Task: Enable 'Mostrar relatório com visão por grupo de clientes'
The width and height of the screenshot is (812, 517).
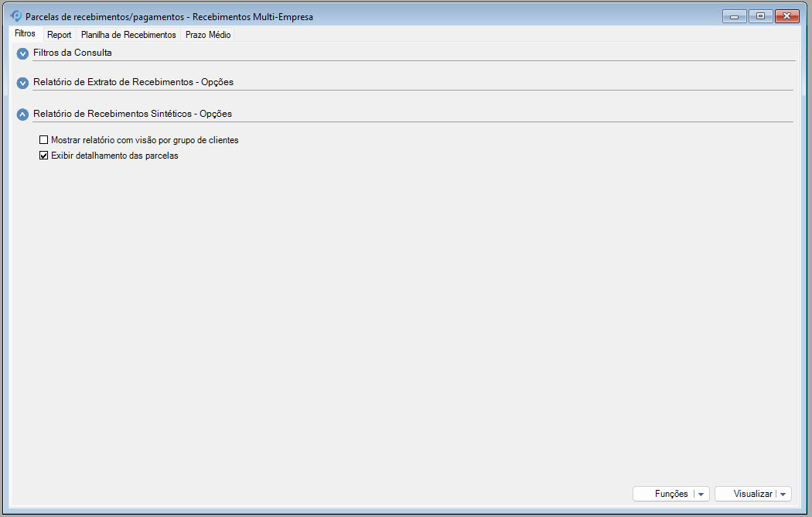Action: tap(43, 139)
